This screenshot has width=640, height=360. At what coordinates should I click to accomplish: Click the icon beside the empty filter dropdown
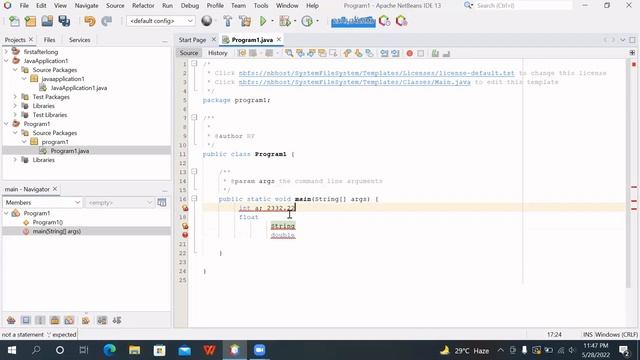tap(162, 202)
